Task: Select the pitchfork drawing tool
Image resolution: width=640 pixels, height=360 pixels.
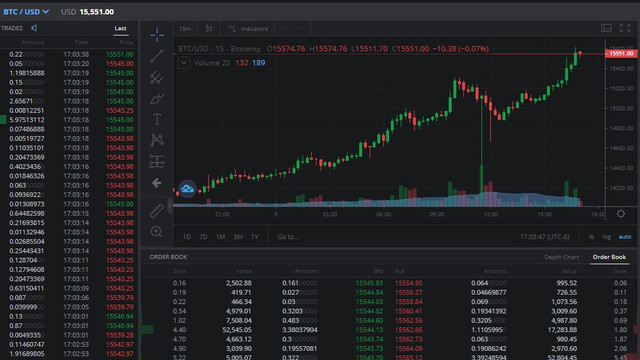Action: 157,78
